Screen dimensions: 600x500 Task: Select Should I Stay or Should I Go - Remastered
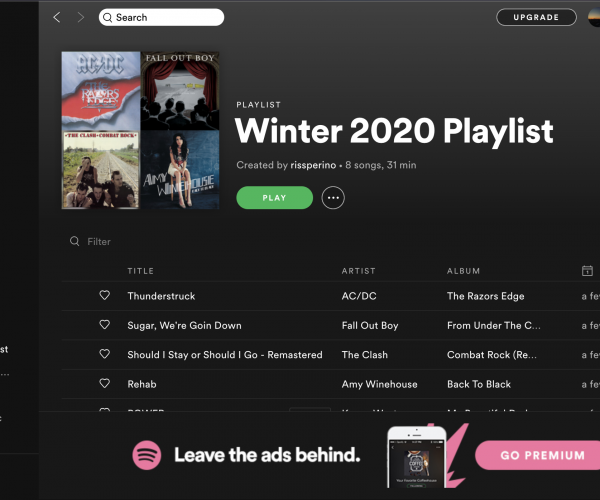pyautogui.click(x=225, y=355)
